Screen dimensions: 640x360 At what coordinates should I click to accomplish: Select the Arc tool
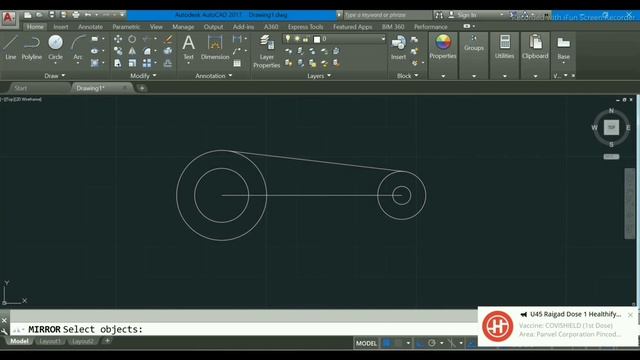[78, 47]
